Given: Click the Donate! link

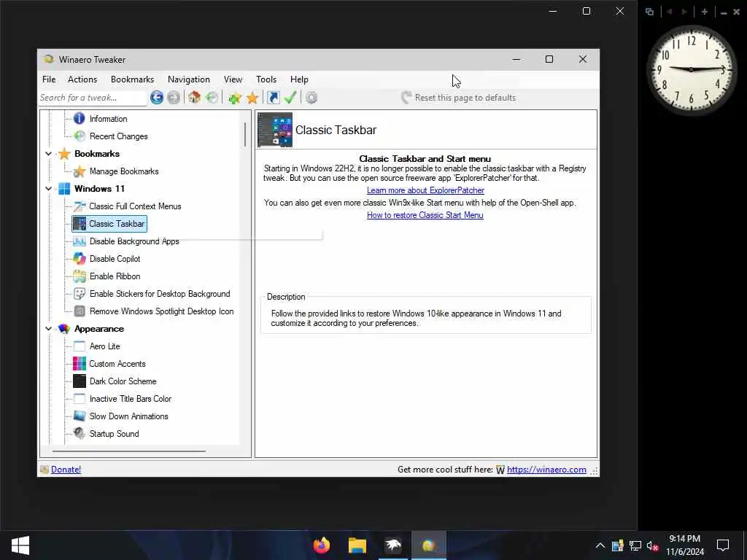Looking at the screenshot, I should point(66,470).
